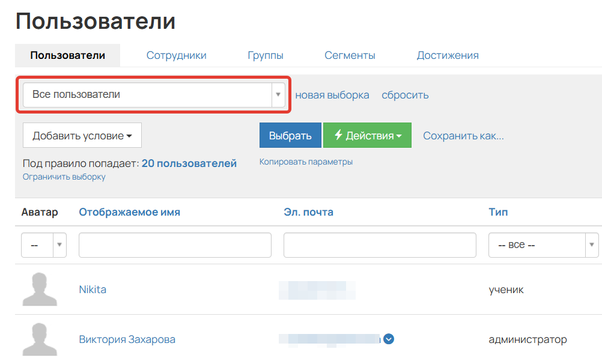602x364 pixels.
Task: Switch to the Достижения tab
Action: (448, 55)
